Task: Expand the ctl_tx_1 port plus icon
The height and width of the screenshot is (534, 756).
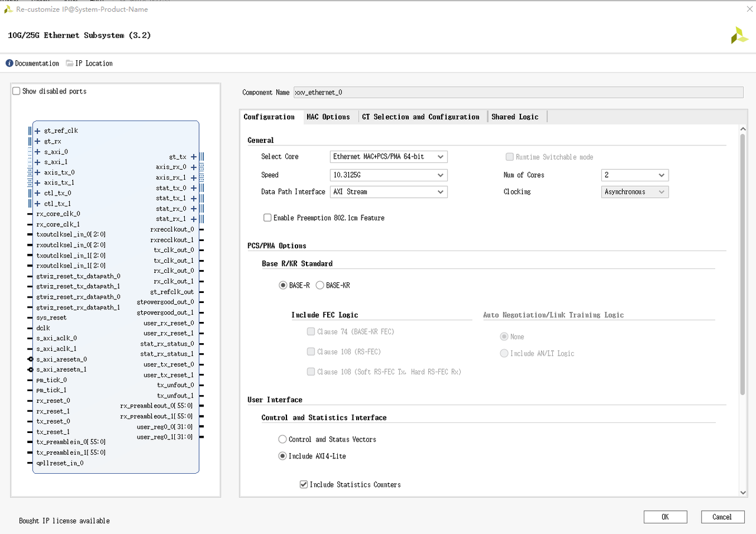Action: 38,204
